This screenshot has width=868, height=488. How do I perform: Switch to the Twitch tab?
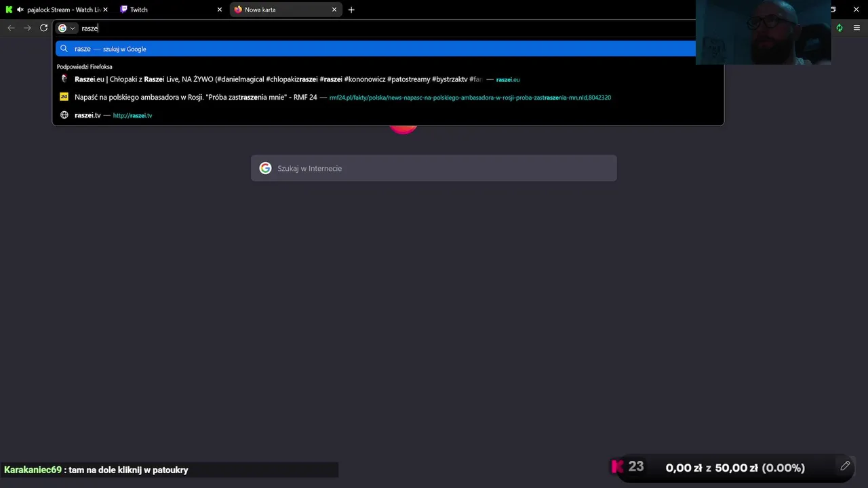(x=170, y=9)
